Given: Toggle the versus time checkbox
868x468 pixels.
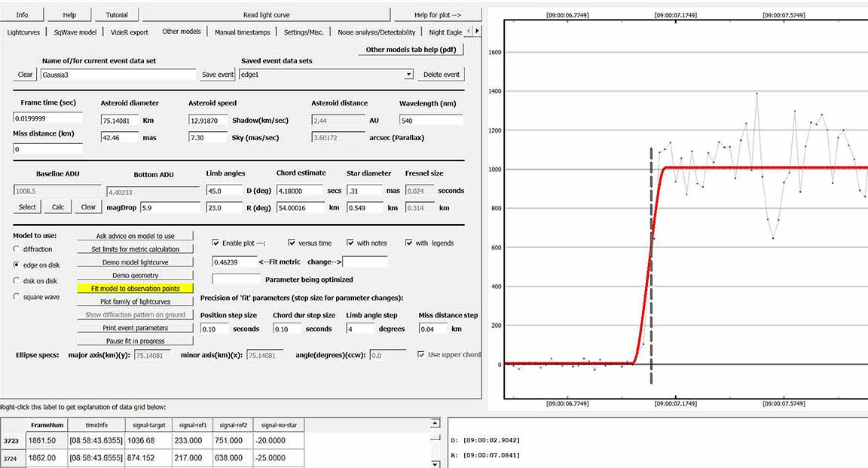Looking at the screenshot, I should tap(292, 243).
